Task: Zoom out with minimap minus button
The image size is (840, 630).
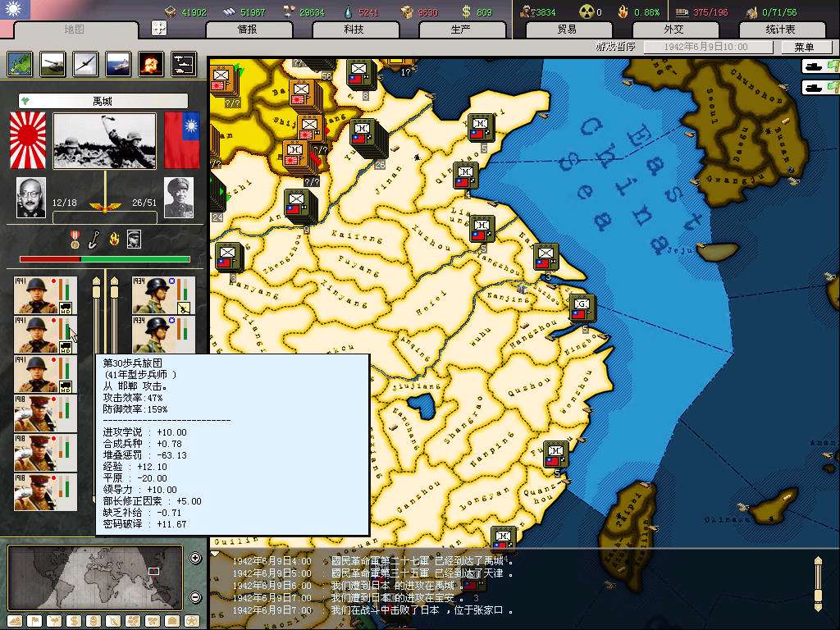Action: click(x=195, y=597)
